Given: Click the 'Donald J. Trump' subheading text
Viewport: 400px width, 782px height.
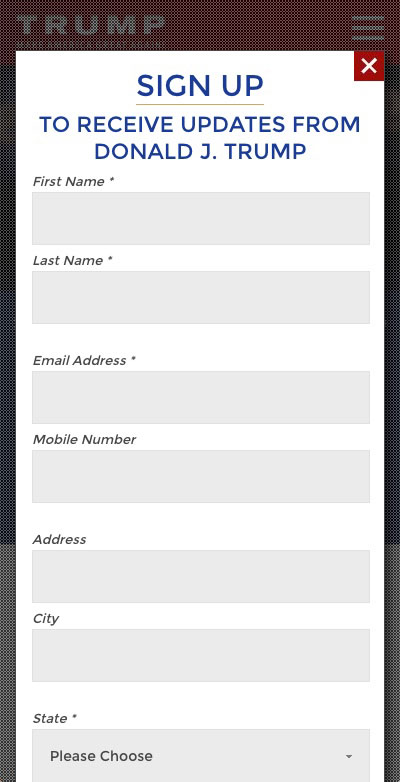Looking at the screenshot, I should (x=200, y=151).
